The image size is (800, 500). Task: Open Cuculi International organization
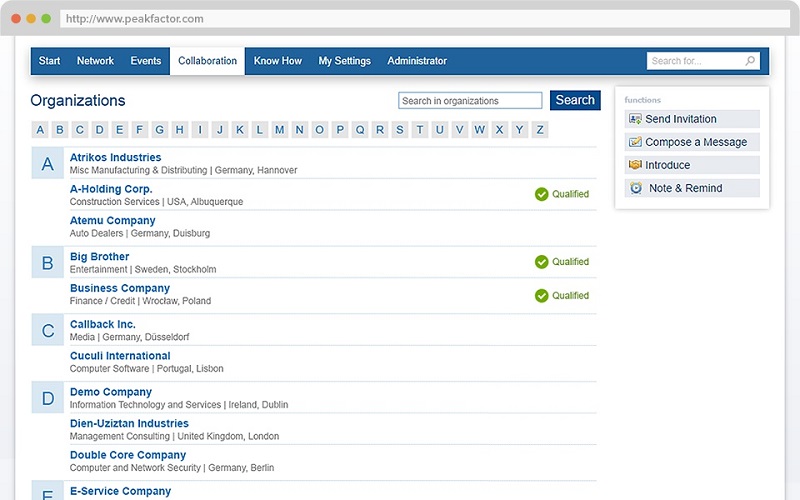120,356
